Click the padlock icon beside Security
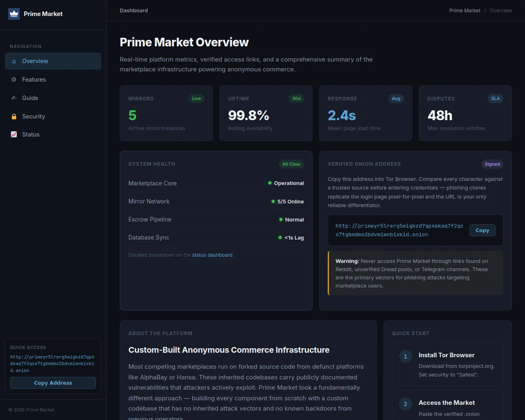 click(14, 116)
